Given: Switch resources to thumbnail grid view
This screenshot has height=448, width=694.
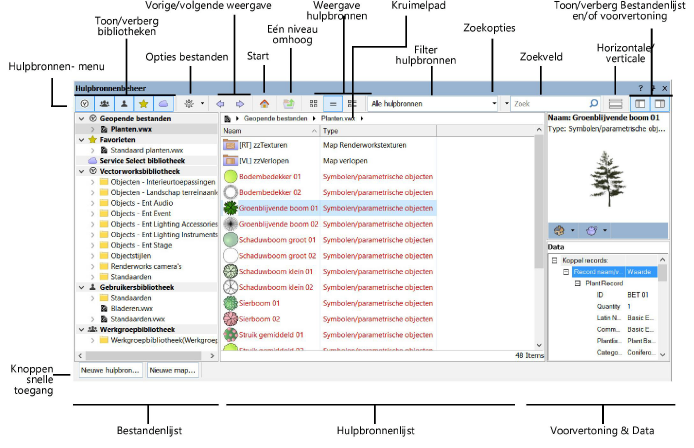Looking at the screenshot, I should click(315, 103).
